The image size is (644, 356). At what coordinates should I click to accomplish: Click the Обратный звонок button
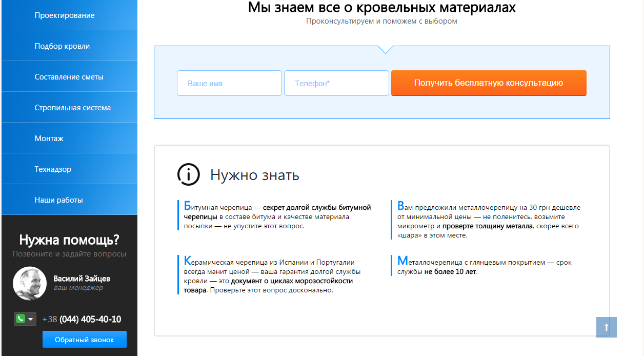tap(85, 340)
